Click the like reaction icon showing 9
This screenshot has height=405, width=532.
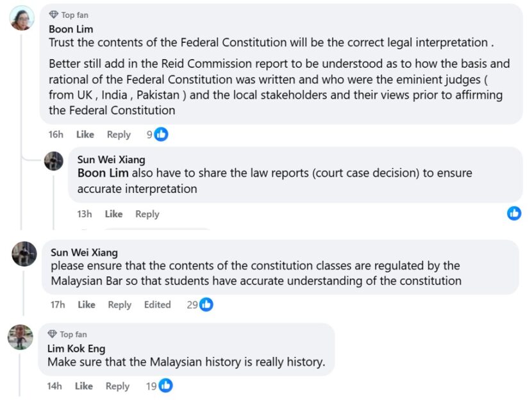[x=161, y=135]
